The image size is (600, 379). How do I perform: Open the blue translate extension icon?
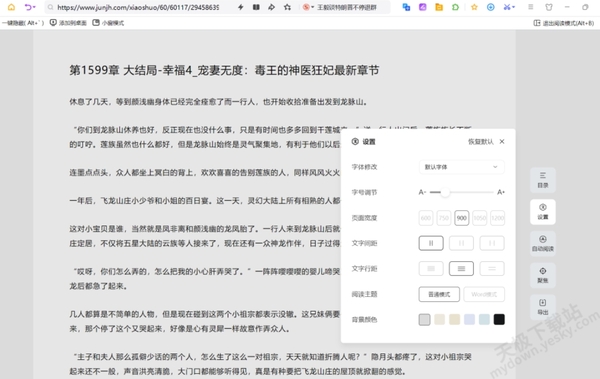coord(406,7)
